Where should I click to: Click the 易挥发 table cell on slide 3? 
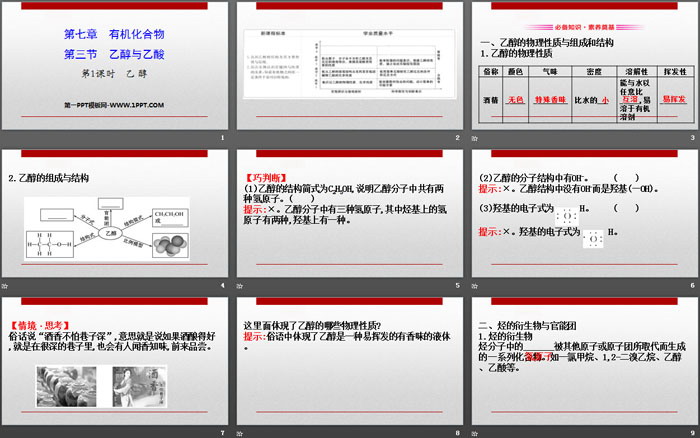(674, 100)
